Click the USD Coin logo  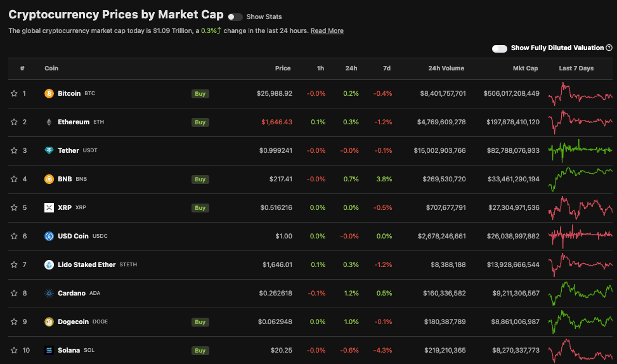click(49, 236)
